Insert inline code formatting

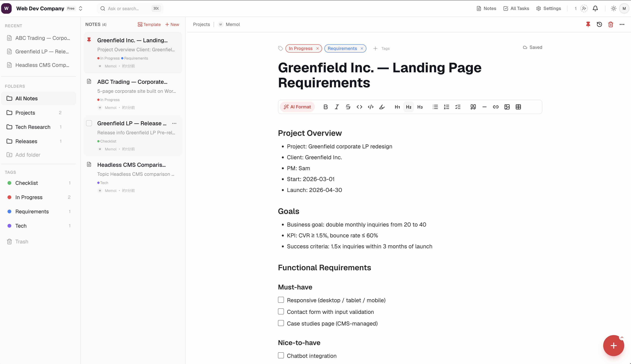pyautogui.click(x=359, y=107)
